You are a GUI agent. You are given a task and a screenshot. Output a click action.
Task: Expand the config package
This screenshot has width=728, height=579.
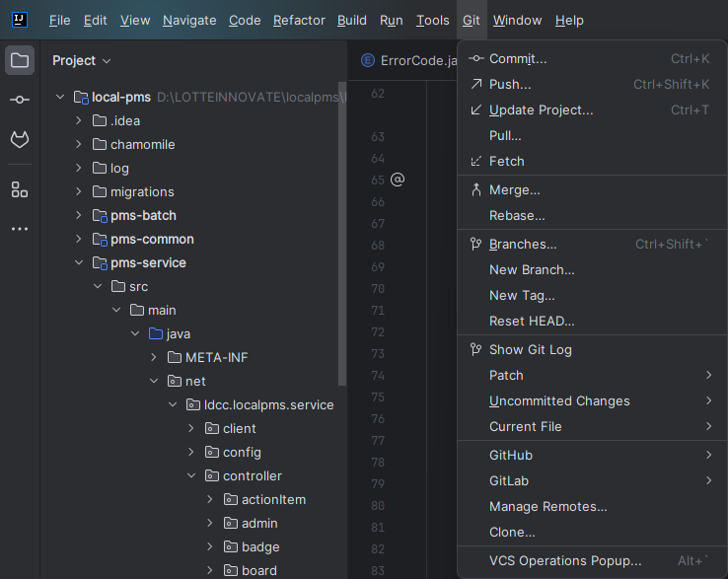pyautogui.click(x=190, y=452)
